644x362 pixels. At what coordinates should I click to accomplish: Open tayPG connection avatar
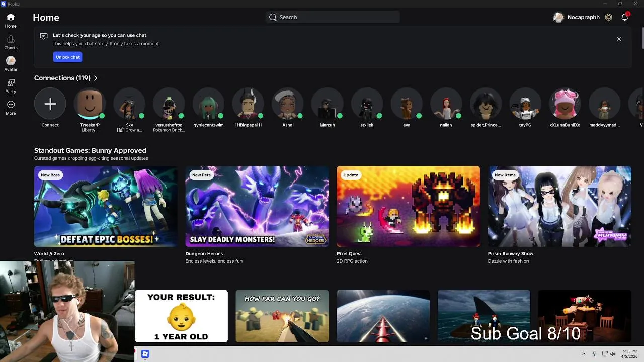(x=525, y=104)
